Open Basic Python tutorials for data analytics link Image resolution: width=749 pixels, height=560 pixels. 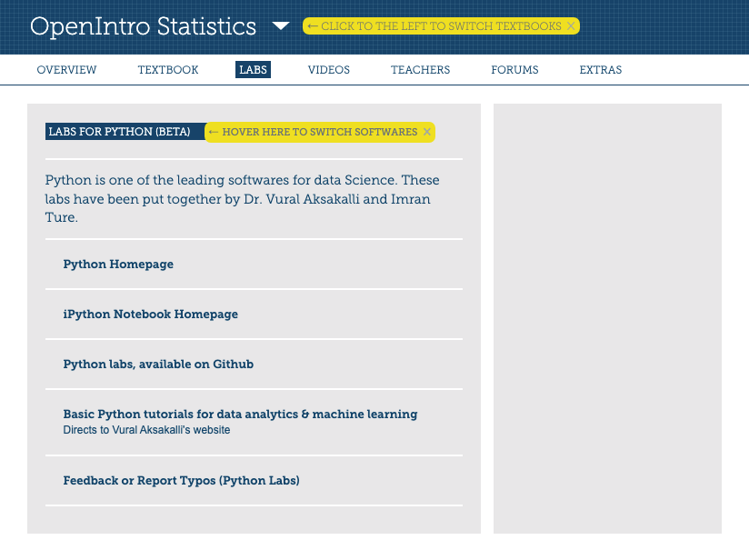pos(240,414)
